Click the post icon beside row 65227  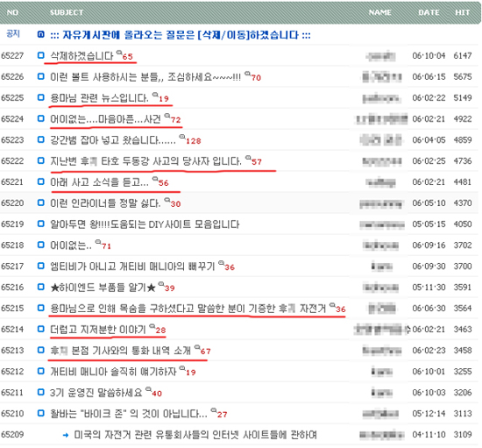40,55
